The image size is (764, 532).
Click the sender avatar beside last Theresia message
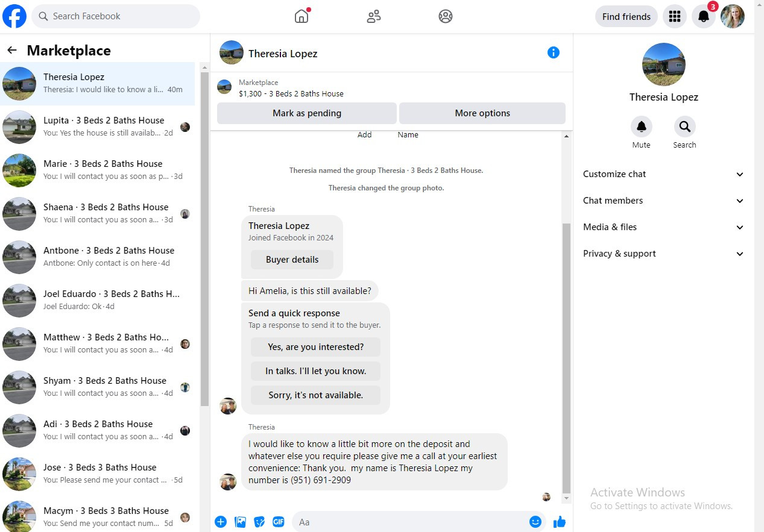pyautogui.click(x=228, y=481)
